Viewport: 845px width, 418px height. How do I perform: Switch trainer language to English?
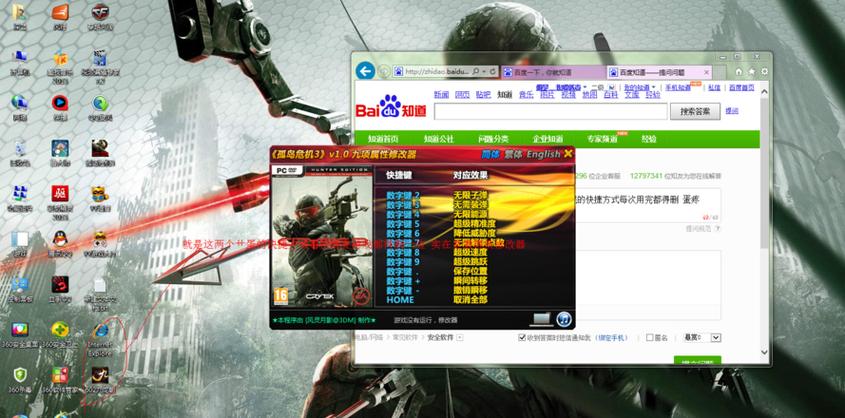click(544, 155)
